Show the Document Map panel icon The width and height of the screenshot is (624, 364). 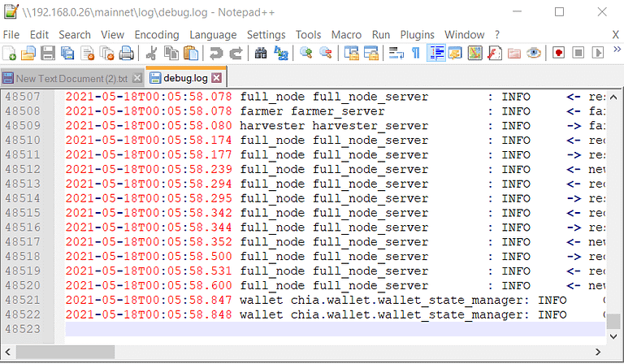tap(474, 53)
